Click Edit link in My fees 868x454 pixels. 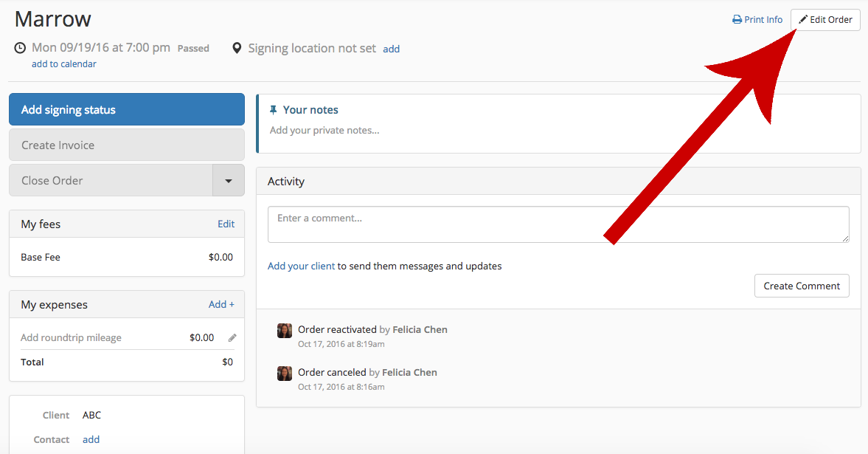pos(226,224)
